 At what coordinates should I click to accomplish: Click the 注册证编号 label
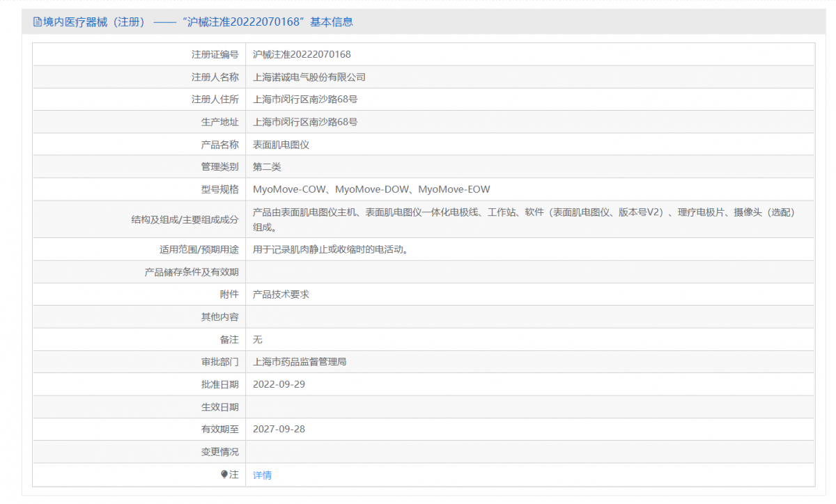tap(215, 54)
